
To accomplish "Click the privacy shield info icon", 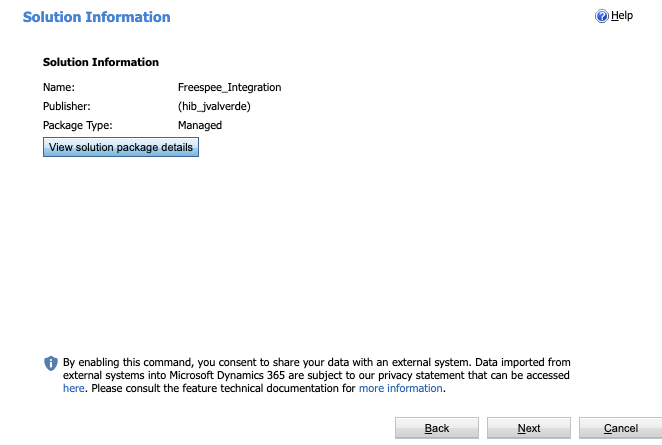I will [x=51, y=363].
